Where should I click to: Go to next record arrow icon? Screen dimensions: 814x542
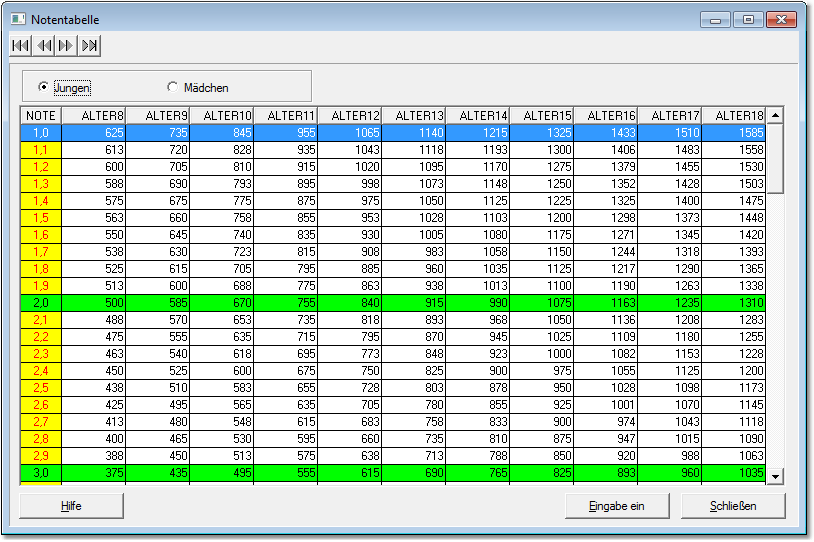(66, 45)
